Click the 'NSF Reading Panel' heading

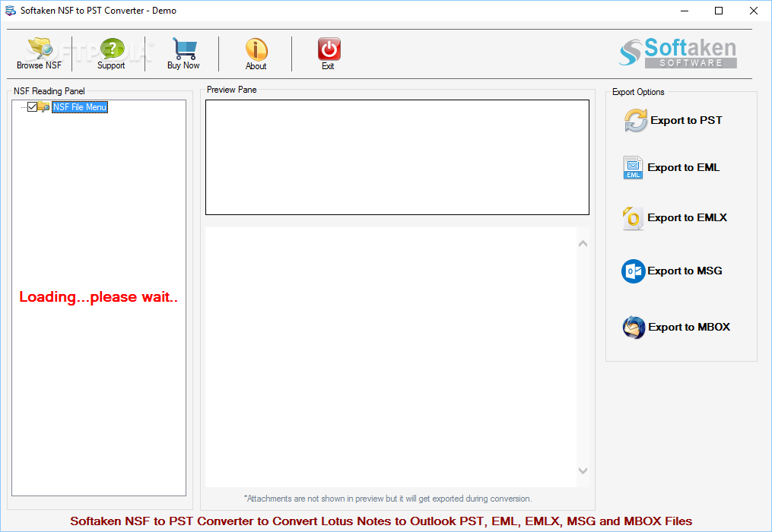(49, 91)
